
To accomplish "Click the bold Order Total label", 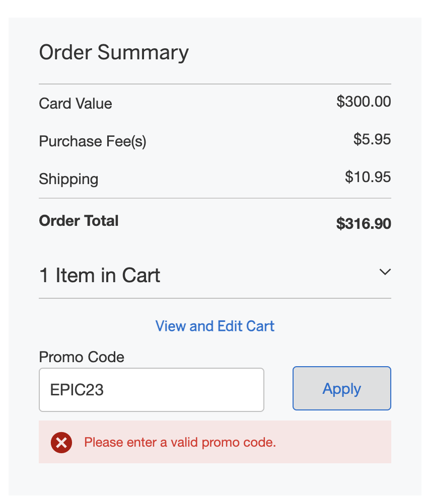I will pos(79,221).
